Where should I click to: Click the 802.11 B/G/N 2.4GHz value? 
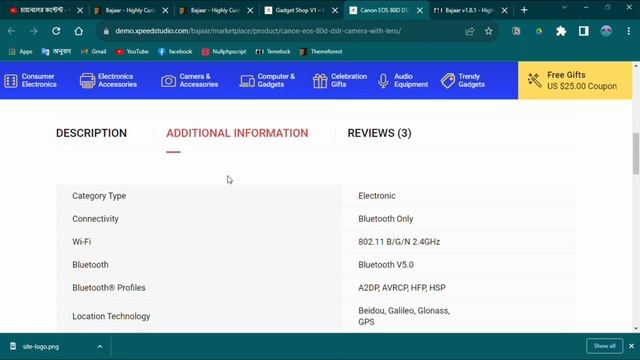point(399,242)
